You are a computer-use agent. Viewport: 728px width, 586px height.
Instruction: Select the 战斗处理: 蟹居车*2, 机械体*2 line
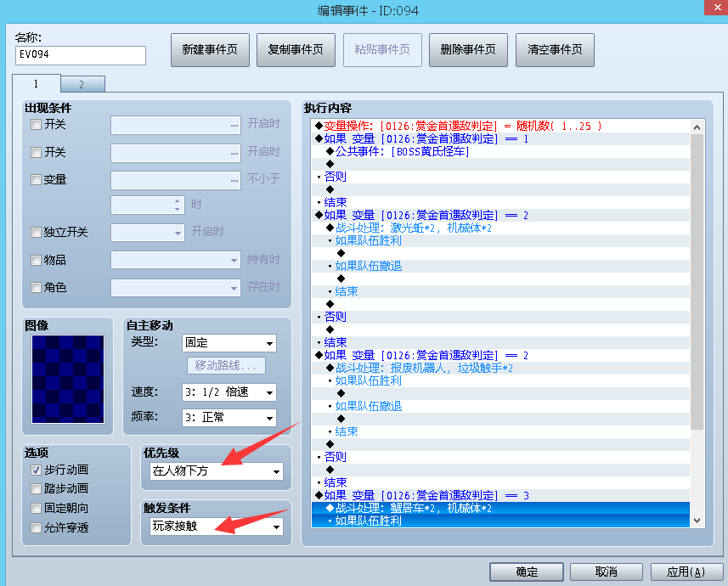(500, 508)
